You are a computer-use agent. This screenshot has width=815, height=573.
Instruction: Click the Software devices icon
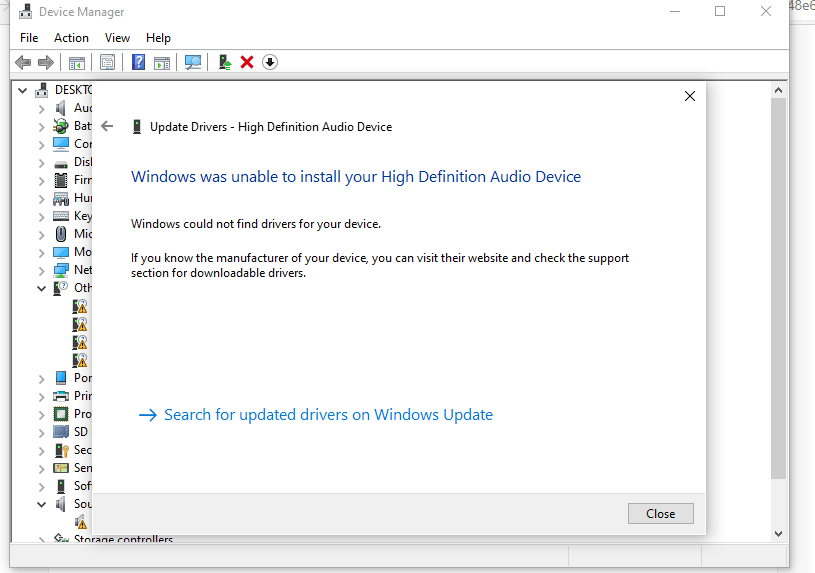(61, 486)
